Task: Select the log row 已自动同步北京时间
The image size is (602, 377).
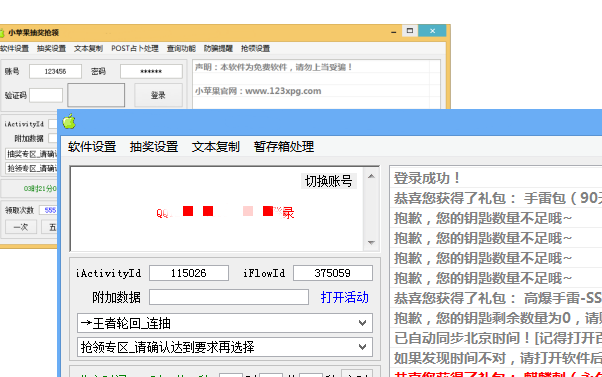Action: point(496,338)
